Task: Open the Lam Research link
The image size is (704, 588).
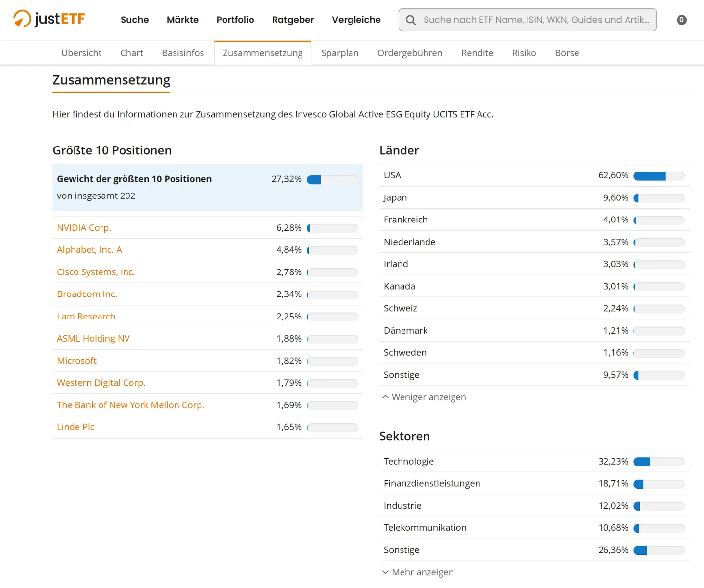Action: click(86, 317)
